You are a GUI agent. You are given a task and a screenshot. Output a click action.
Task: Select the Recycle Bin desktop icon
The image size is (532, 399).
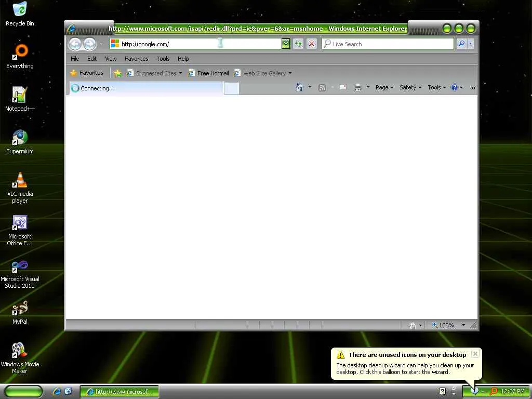click(20, 14)
